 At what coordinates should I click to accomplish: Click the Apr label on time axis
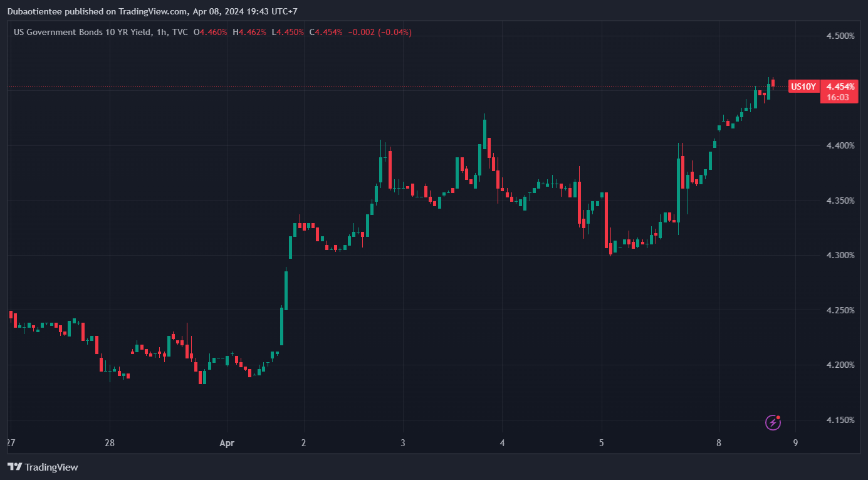(227, 443)
